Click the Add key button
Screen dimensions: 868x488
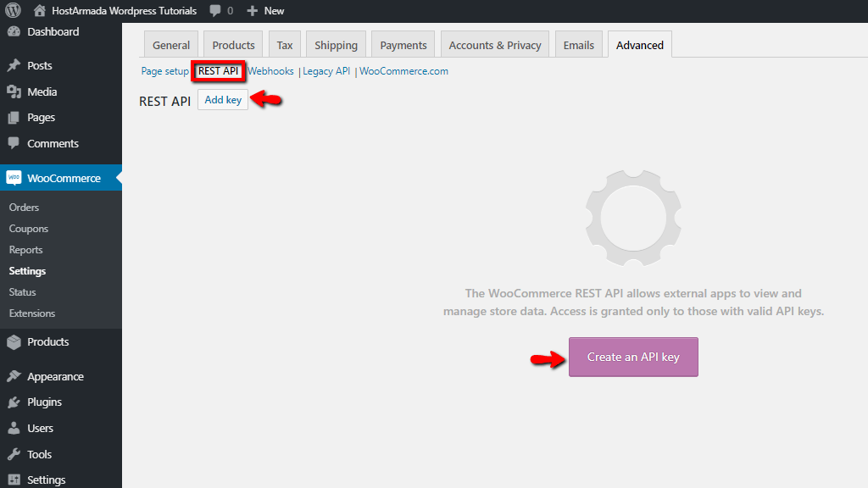[x=223, y=100]
